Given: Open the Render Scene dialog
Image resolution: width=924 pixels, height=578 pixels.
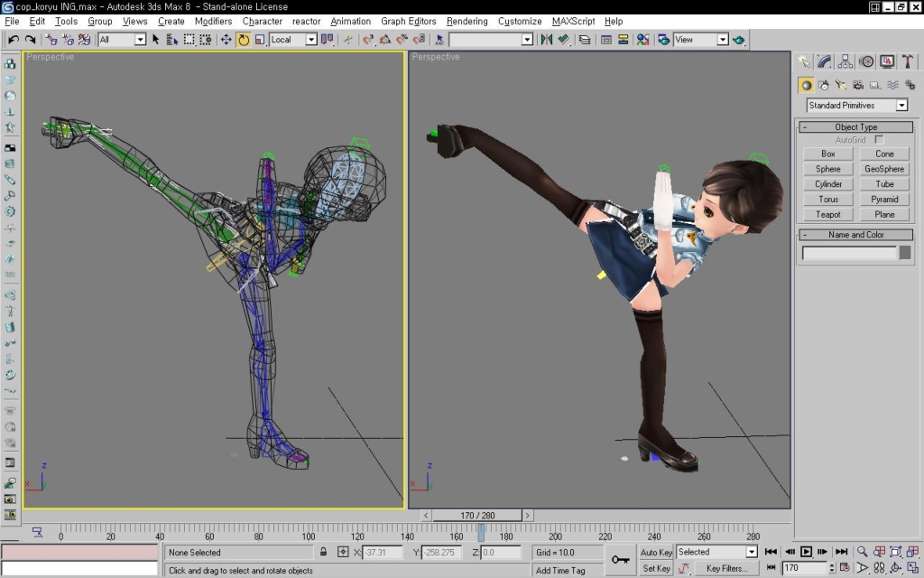Looking at the screenshot, I should 663,40.
